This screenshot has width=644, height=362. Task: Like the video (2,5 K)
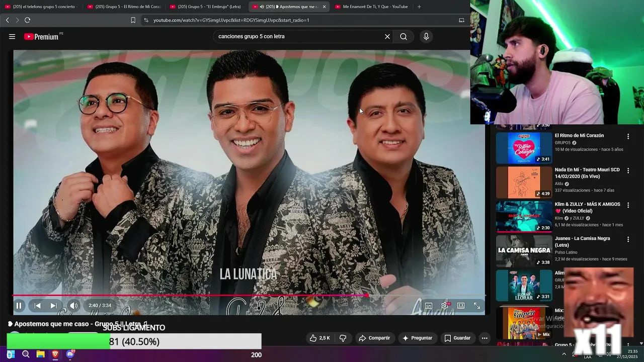[x=320, y=338]
